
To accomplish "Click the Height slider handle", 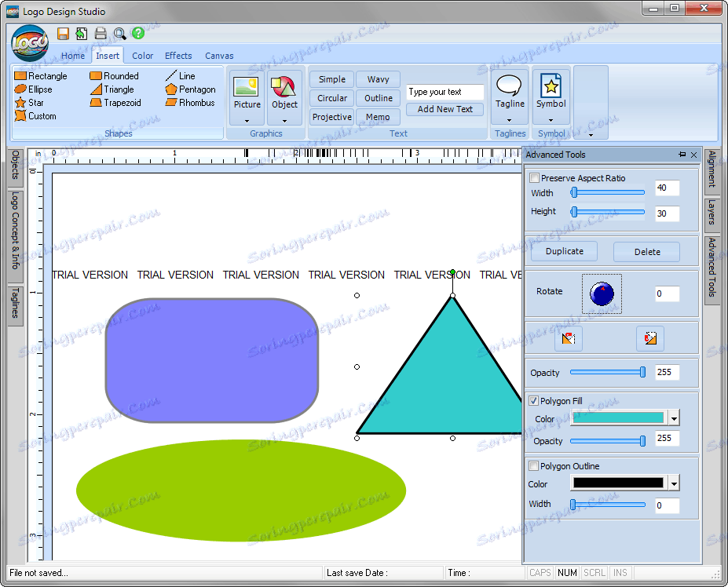I will 574,212.
